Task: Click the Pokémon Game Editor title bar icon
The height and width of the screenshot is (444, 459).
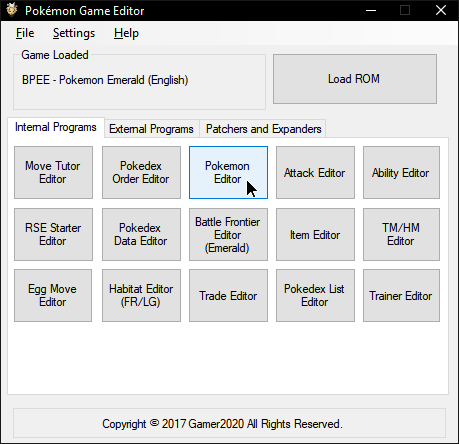Action: point(12,10)
